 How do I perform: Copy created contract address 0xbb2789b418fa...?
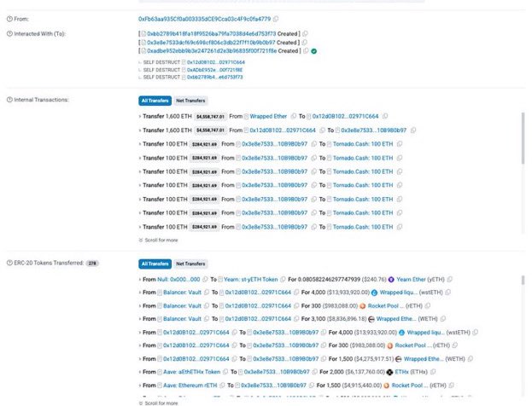coord(305,33)
